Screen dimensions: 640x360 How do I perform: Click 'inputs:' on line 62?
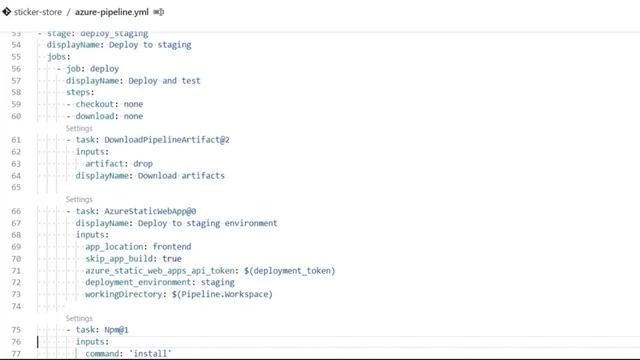tap(92, 151)
